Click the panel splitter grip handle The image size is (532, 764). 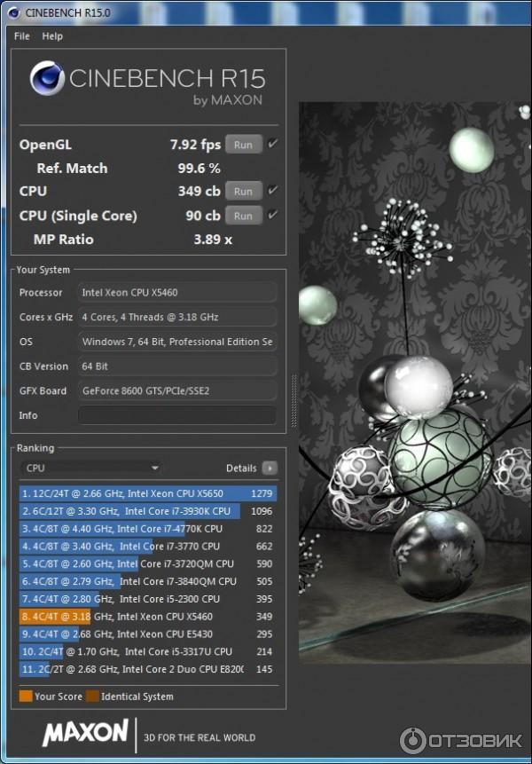pos(293,401)
